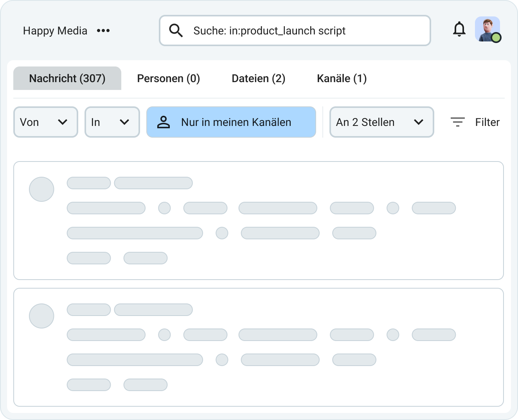Open the An 2 Stellen dropdown
The width and height of the screenshot is (518, 420).
point(381,122)
